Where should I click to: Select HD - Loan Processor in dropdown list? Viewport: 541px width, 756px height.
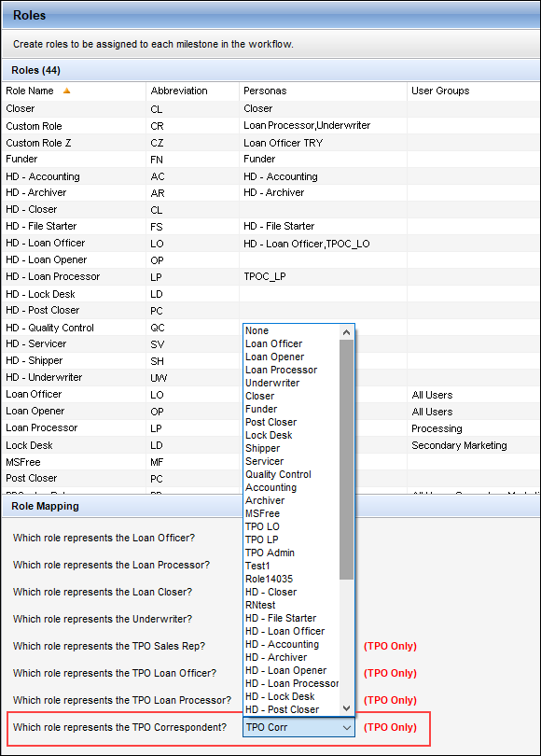[x=292, y=683]
